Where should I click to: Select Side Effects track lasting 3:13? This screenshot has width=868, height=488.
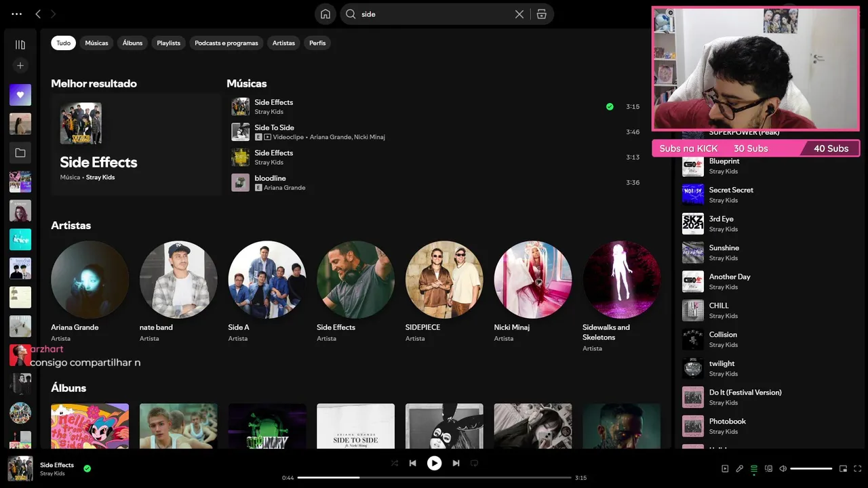coord(435,157)
